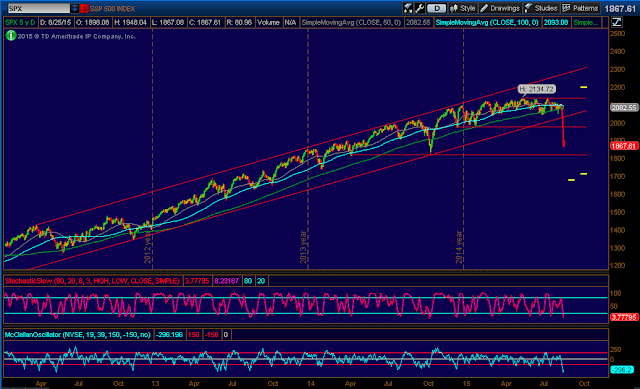Click the 2014 year vertical marker
The image size is (640, 389).
point(459,247)
